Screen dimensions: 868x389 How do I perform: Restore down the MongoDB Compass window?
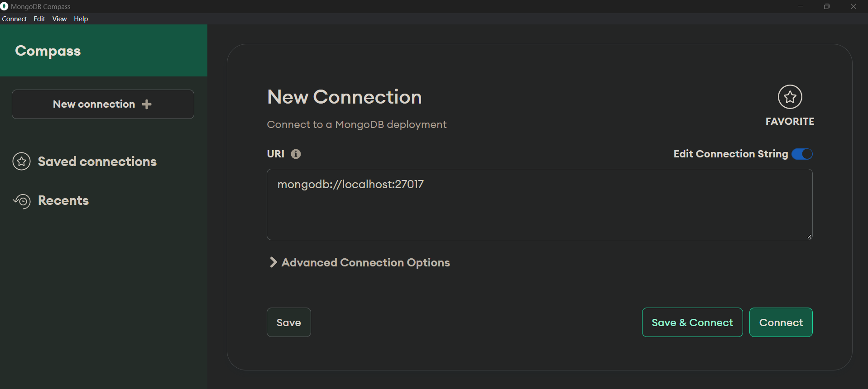click(827, 6)
